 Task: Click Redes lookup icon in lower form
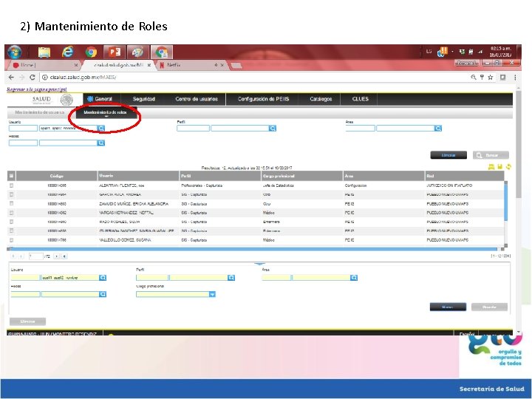tap(103, 294)
